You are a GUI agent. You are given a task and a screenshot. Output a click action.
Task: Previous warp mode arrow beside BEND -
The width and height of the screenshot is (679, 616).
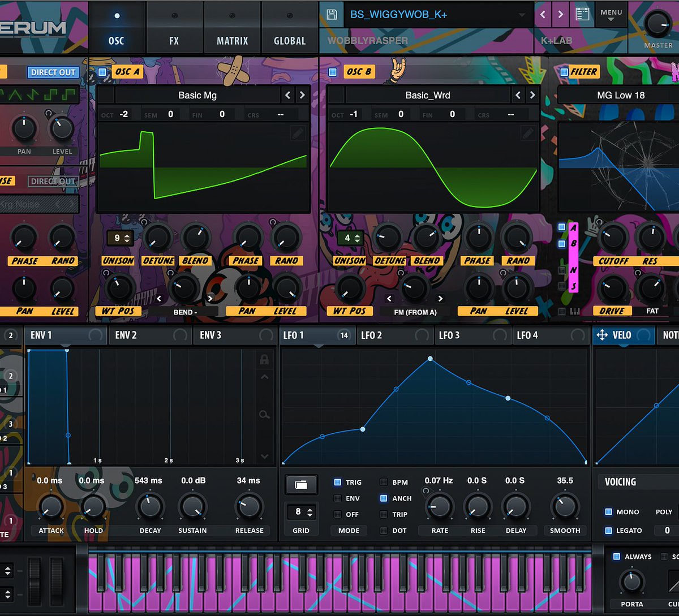coord(159,298)
